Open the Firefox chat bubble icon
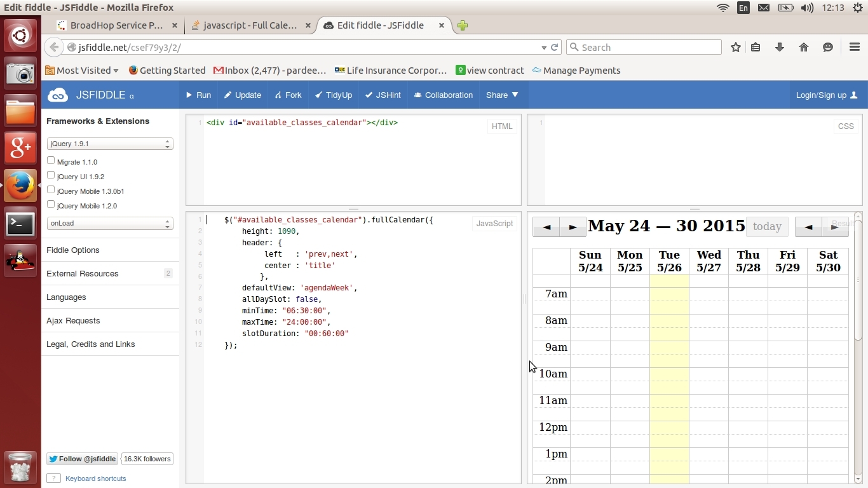Viewport: 868px width, 488px height. tap(828, 47)
